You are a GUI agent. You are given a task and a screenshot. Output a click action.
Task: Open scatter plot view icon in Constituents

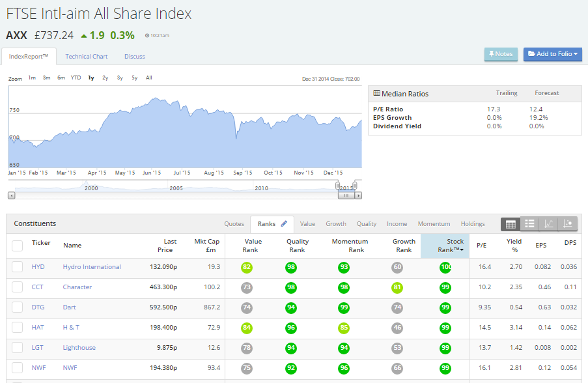(x=568, y=224)
